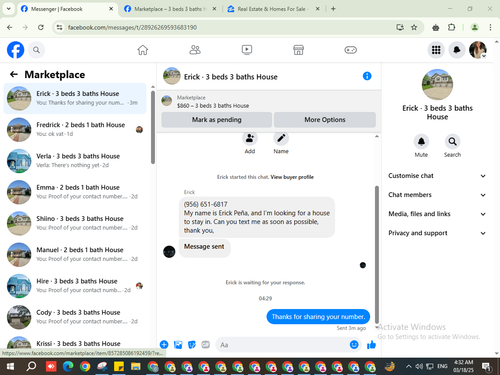This screenshot has height=375, width=500.
Task: Choose a sticker icon in the composer
Action: [x=192, y=345]
